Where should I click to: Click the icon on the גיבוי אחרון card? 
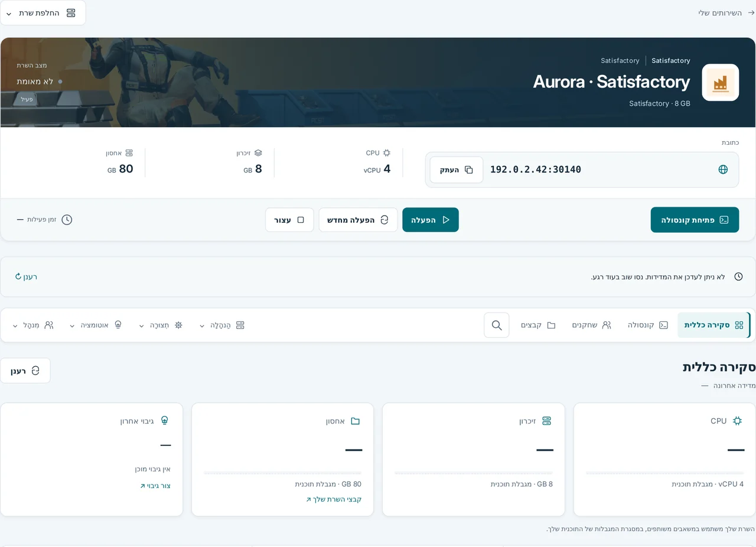coord(164,421)
